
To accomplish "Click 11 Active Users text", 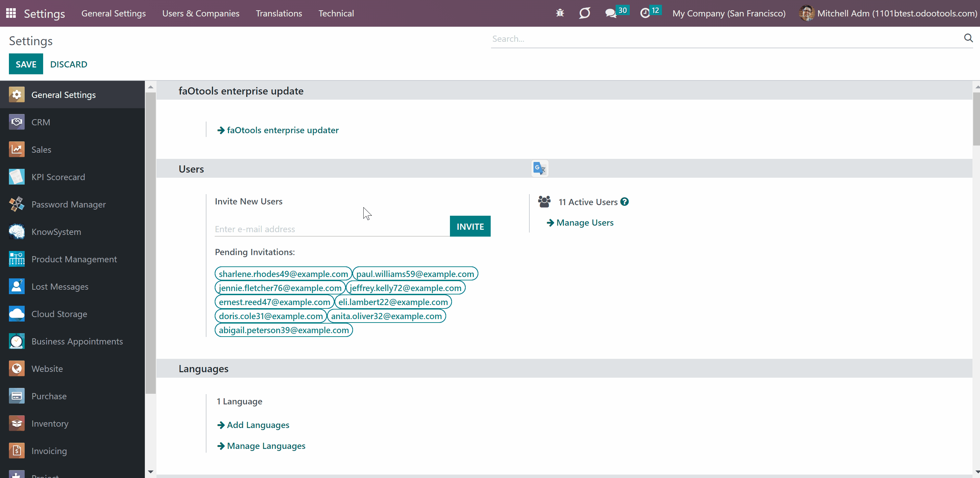I will point(588,202).
